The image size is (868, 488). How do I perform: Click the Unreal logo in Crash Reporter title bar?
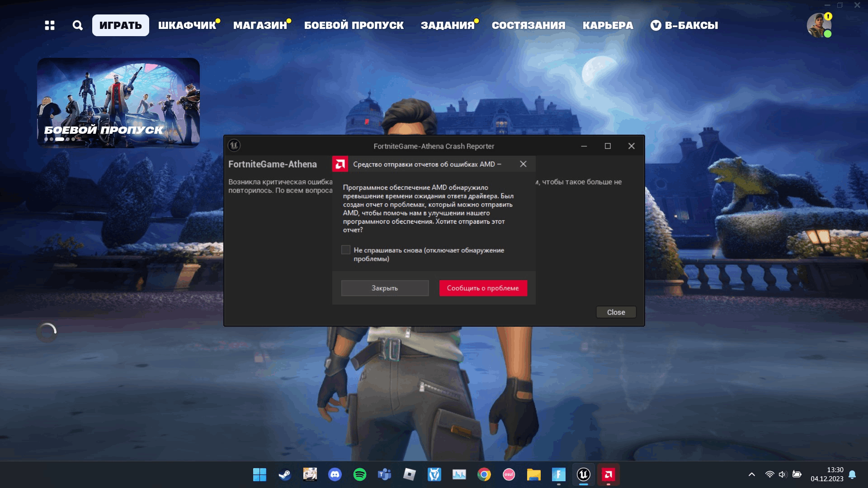[x=234, y=145]
